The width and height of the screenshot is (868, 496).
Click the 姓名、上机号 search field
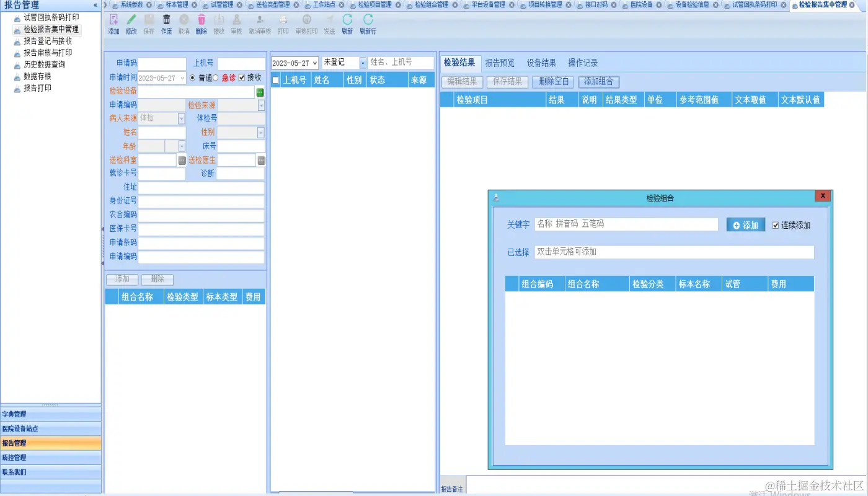click(x=401, y=63)
